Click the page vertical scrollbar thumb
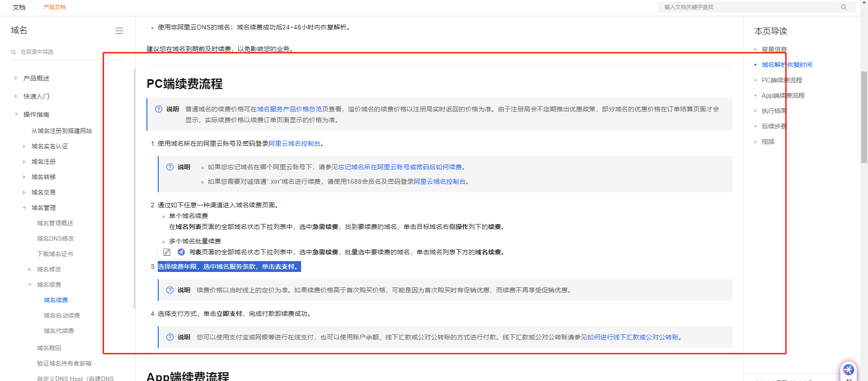Viewport: 868px width, 381px height. point(864,117)
